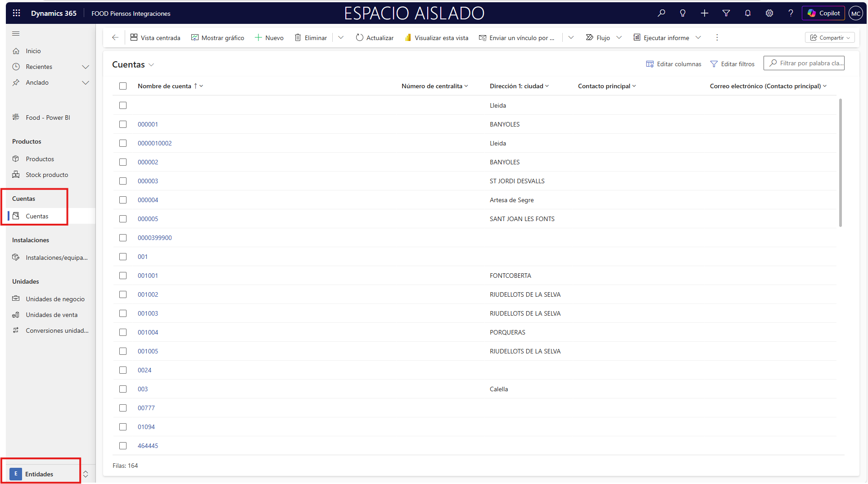868x484 pixels.
Task: Check the box for account 000001
Action: pos(123,124)
